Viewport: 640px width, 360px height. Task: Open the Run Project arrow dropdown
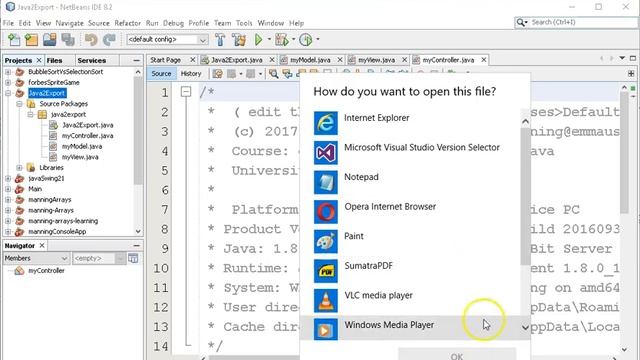[x=269, y=40]
